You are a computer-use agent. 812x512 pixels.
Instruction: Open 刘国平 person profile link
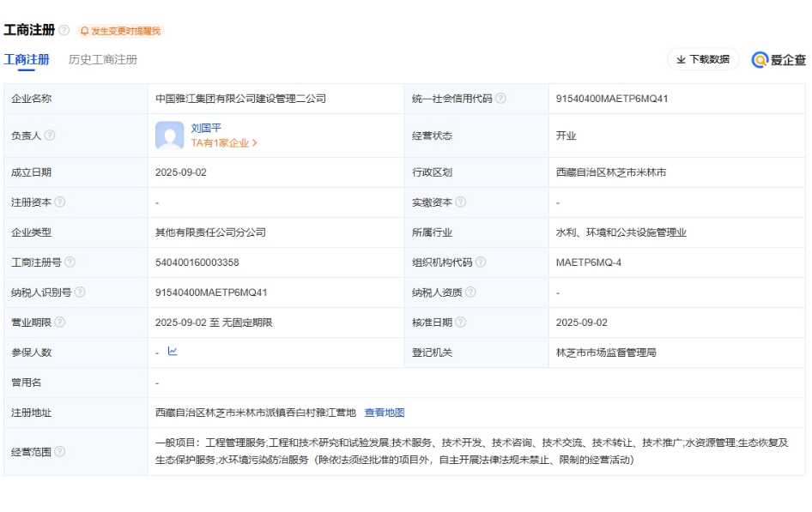(x=206, y=128)
